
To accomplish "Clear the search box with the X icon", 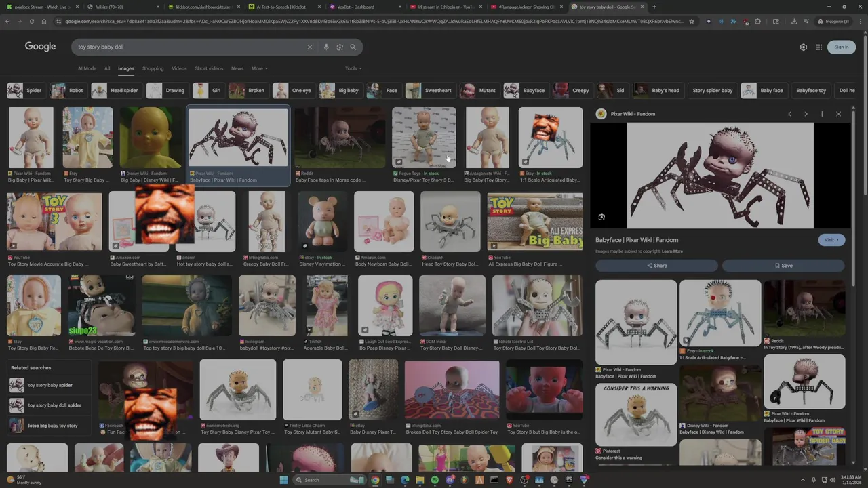I will pos(310,47).
